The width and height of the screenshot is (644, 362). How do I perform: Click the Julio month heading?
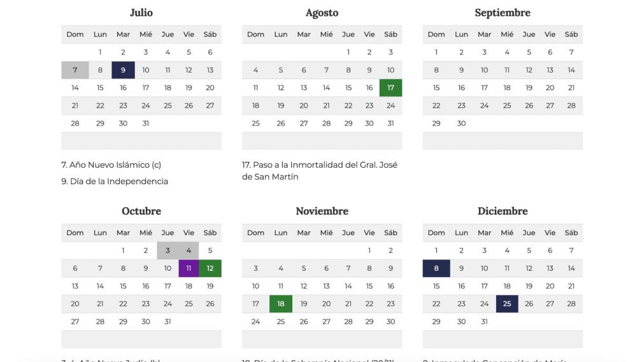tap(141, 13)
